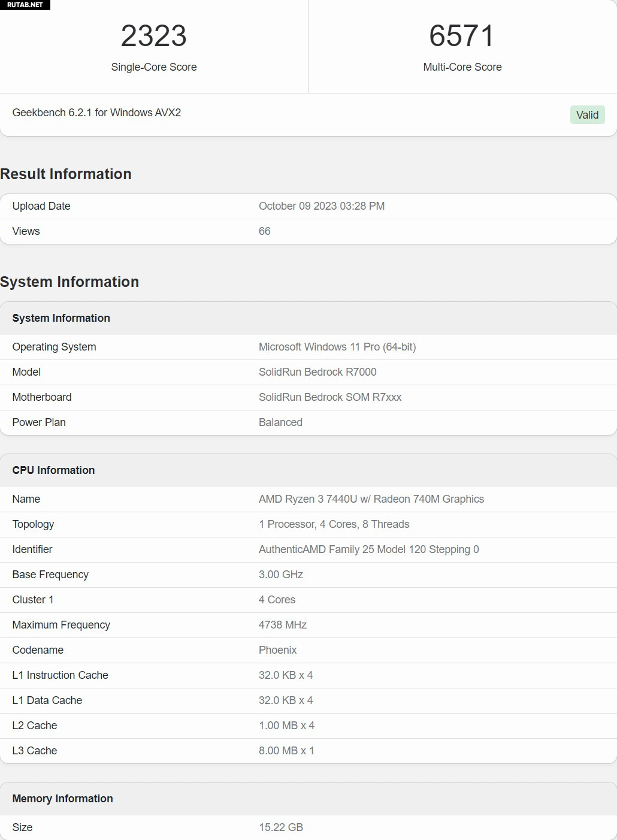Click the AMD Ryzen 3 7440U CPU name

(x=371, y=499)
